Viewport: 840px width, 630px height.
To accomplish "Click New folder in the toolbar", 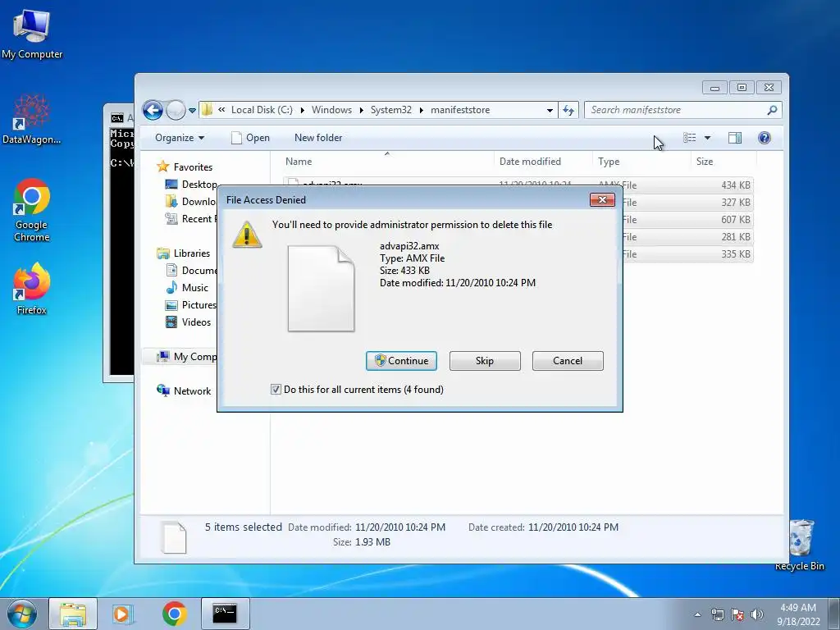I will click(x=318, y=138).
